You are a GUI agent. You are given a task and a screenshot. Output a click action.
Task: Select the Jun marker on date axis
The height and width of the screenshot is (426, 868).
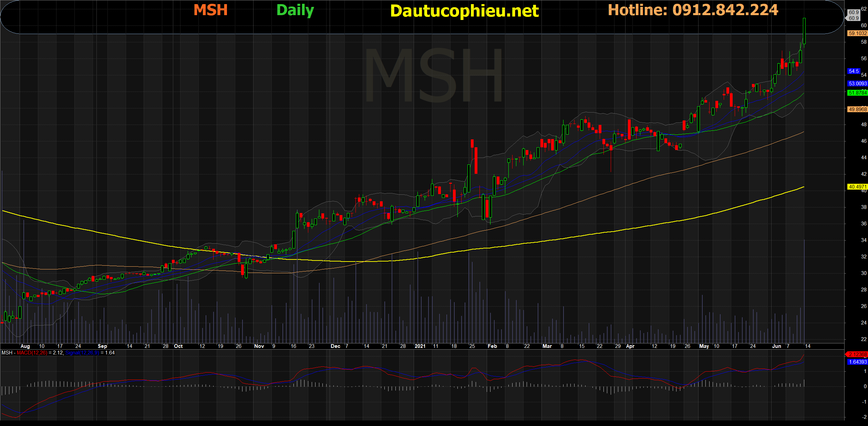(x=776, y=346)
